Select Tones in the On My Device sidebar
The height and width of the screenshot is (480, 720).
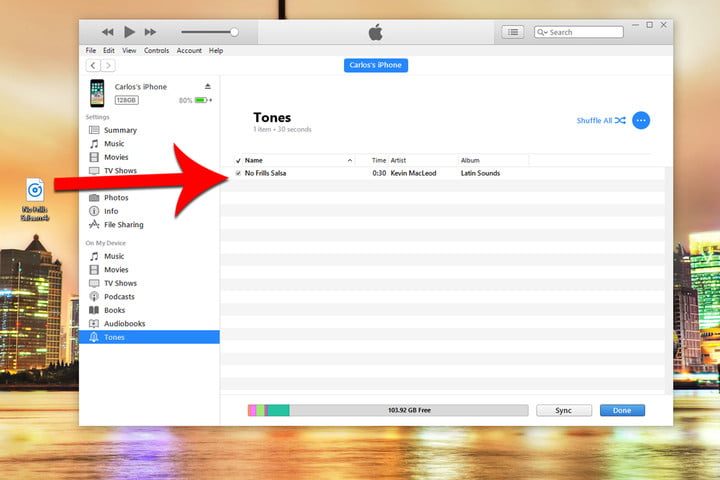pyautogui.click(x=114, y=337)
